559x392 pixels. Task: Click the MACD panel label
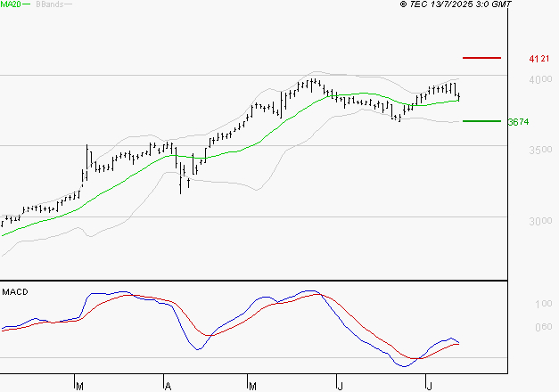click(x=15, y=292)
